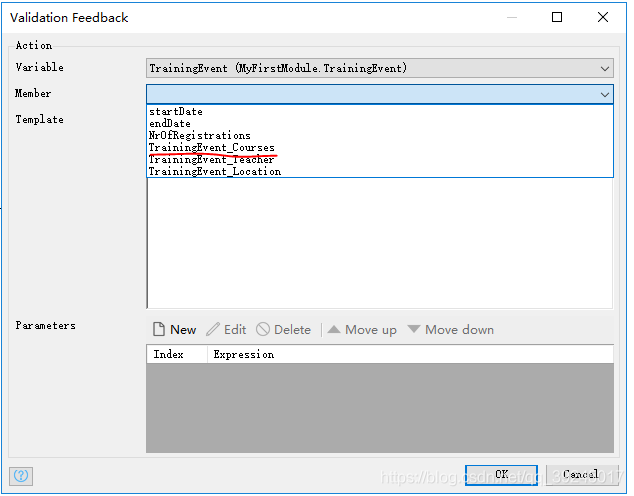Image resolution: width=634 pixels, height=496 pixels.
Task: Click the Delete parameter icon
Action: [x=263, y=330]
